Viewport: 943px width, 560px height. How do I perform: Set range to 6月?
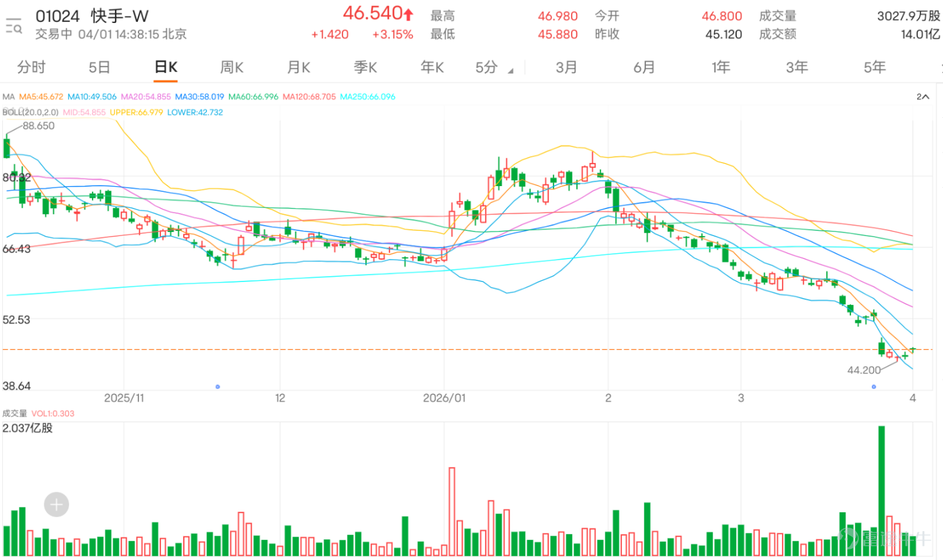click(644, 67)
